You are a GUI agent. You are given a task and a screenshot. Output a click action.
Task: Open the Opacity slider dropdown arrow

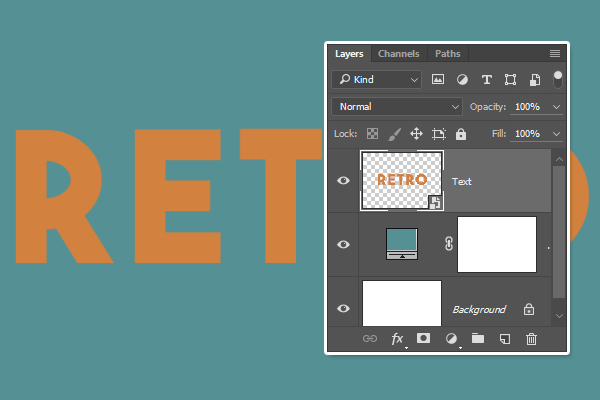(x=556, y=107)
